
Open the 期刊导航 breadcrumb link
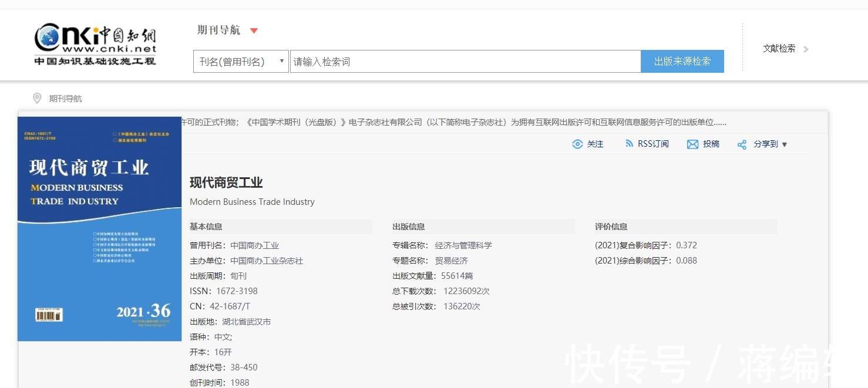pyautogui.click(x=65, y=99)
